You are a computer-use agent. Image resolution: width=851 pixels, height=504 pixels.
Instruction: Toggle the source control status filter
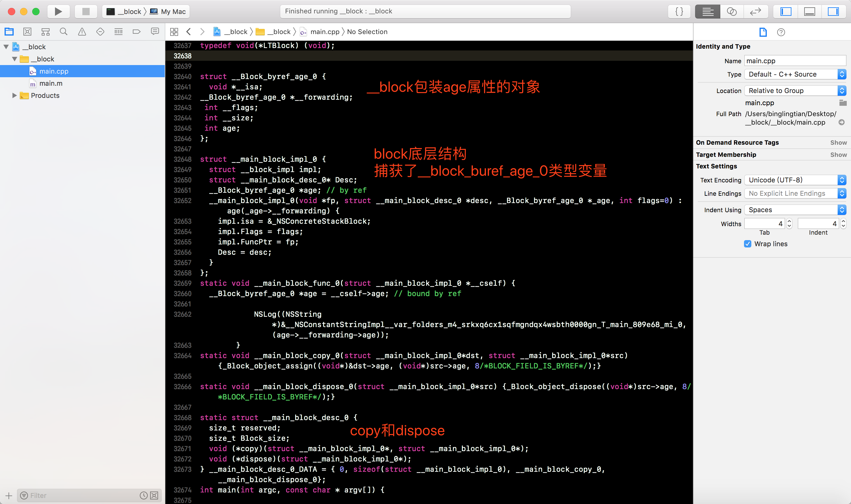tap(154, 495)
